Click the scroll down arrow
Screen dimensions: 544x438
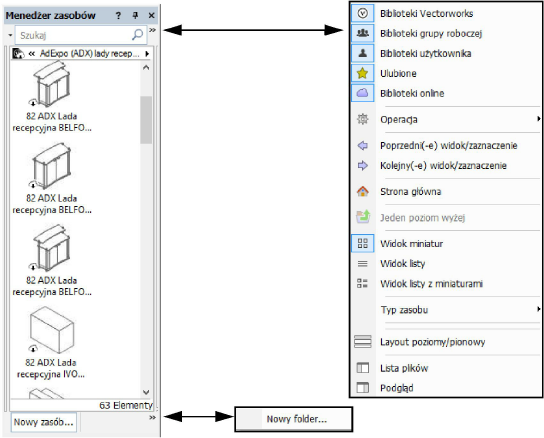click(146, 392)
